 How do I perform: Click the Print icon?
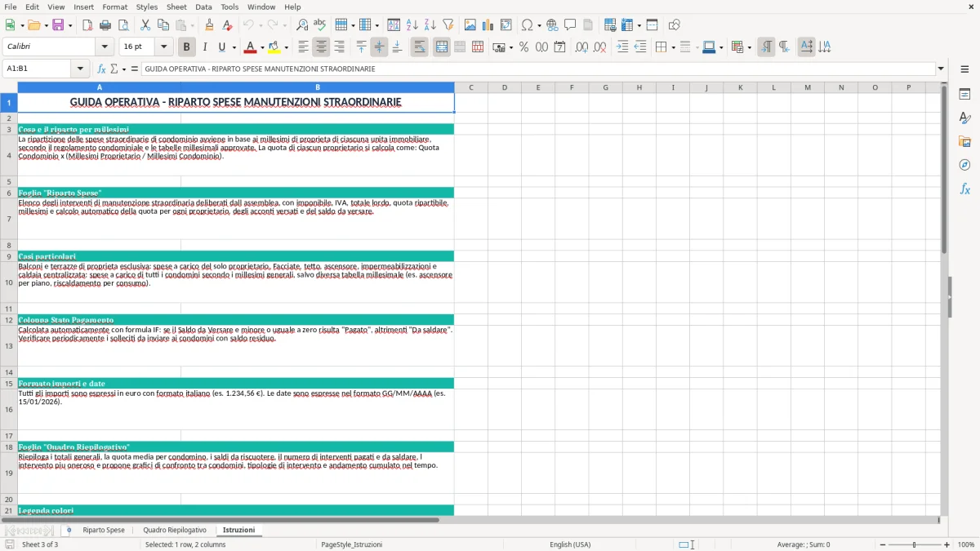click(105, 25)
